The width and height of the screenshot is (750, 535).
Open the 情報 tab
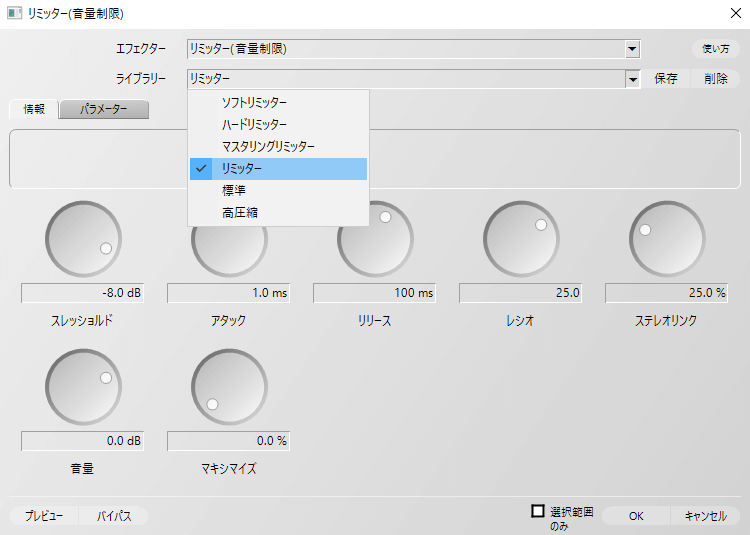pyautogui.click(x=34, y=110)
